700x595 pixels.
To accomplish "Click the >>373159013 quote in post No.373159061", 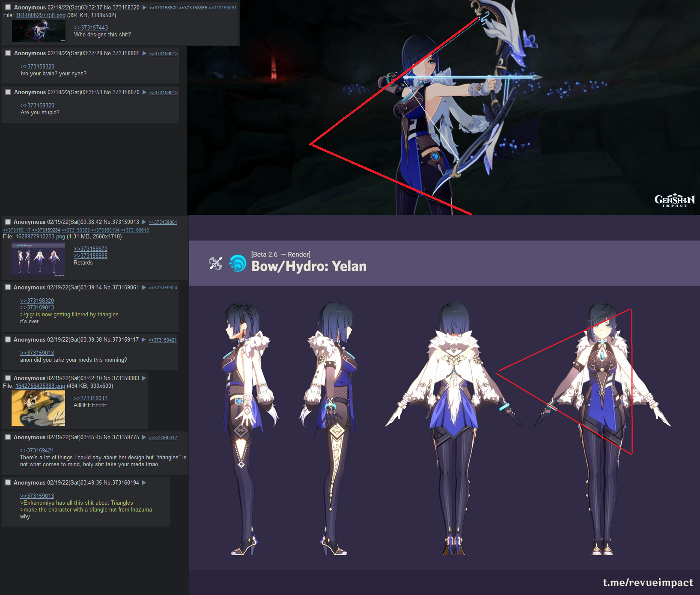I will pos(37,308).
